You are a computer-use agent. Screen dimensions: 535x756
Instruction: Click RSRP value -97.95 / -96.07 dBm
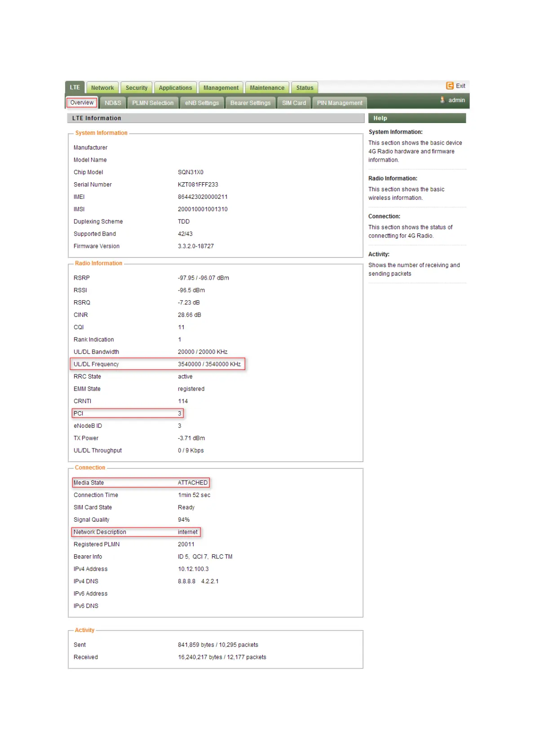[x=203, y=278]
